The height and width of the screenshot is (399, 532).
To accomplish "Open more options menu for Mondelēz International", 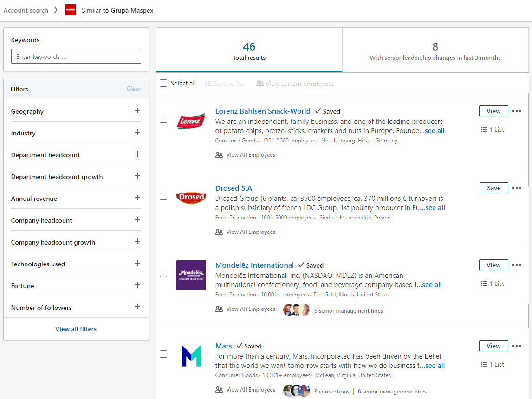I will 516,265.
